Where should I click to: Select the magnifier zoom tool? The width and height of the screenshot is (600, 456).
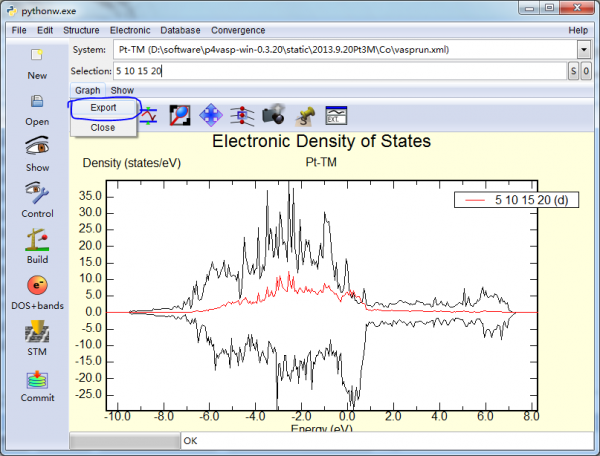180,116
